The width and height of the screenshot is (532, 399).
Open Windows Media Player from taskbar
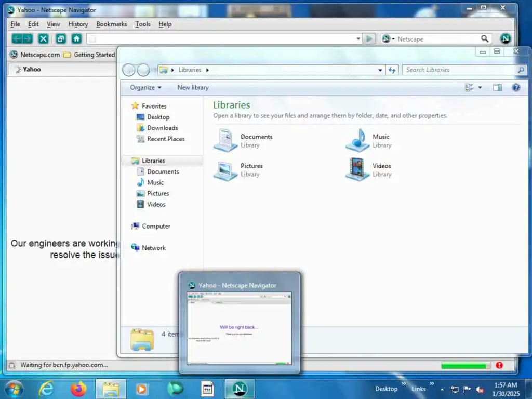tap(142, 389)
